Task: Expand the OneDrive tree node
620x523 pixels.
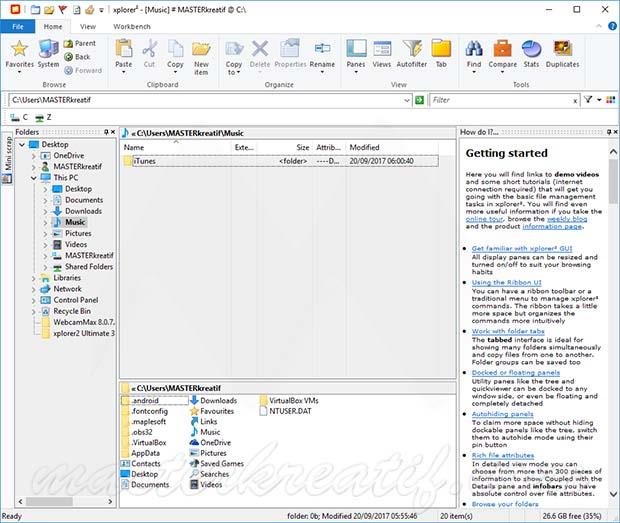Action: (x=34, y=156)
